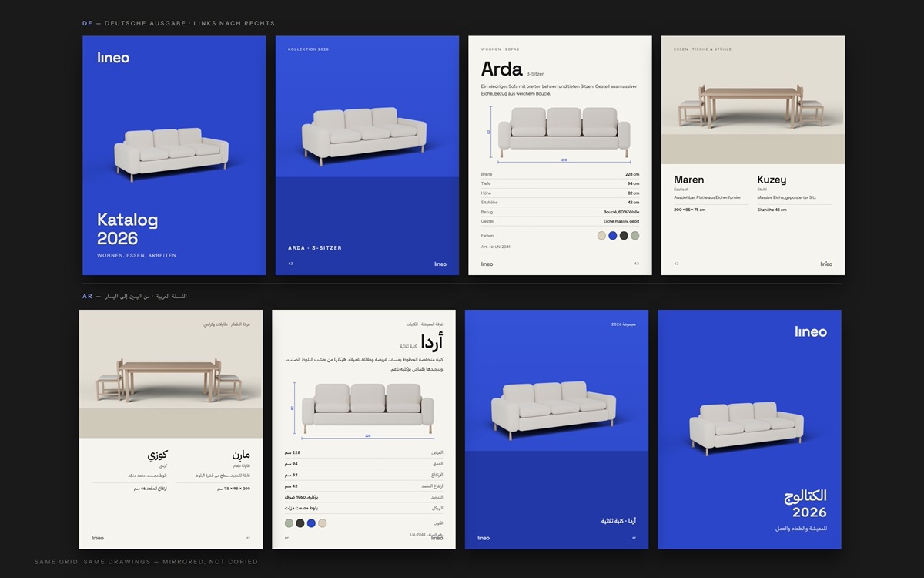Click the 'Breite' value '228 cm'
The image size is (924, 578).
pyautogui.click(x=632, y=174)
